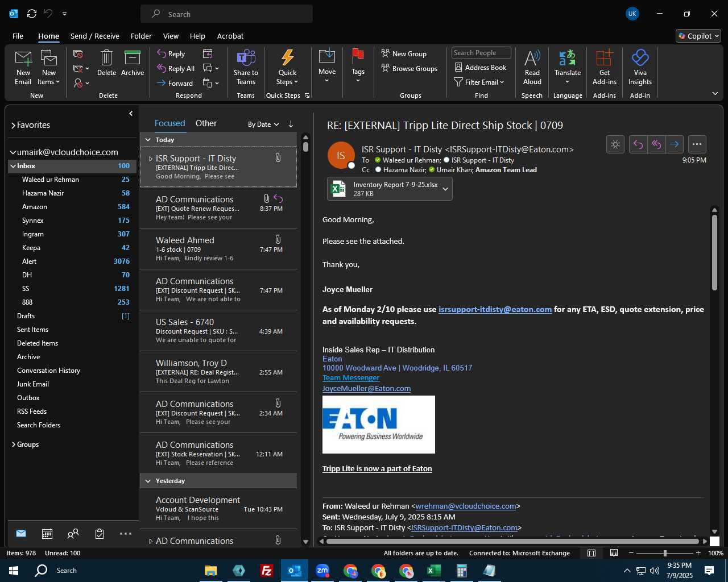Viewport: 728px width, 582px height.
Task: Open the more actions ellipsis in reading pane
Action: tap(697, 144)
